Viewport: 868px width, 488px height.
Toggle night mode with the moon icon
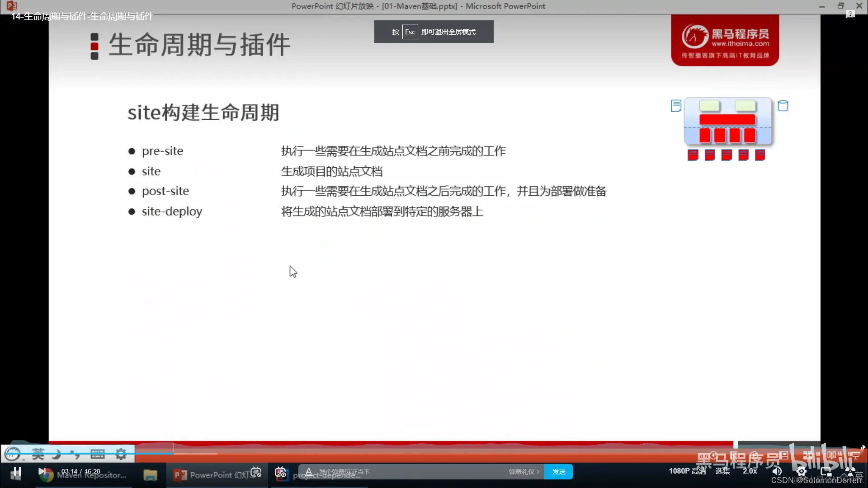coord(56,454)
